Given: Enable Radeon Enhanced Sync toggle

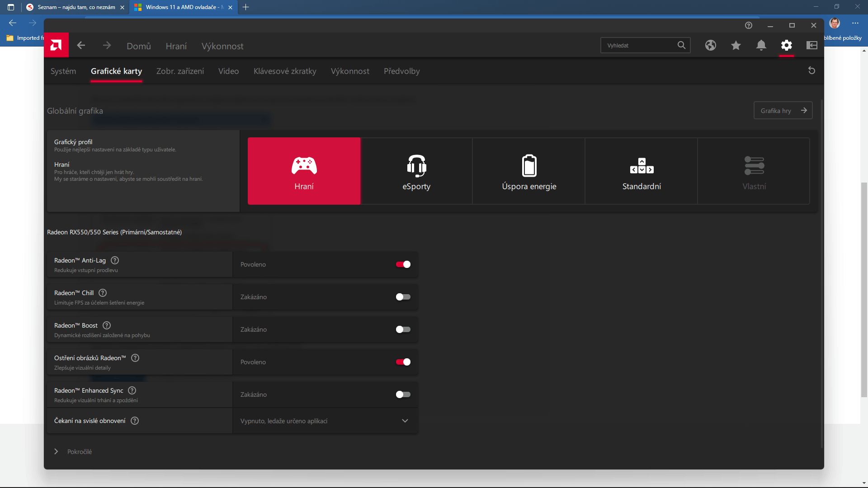Looking at the screenshot, I should click(403, 394).
